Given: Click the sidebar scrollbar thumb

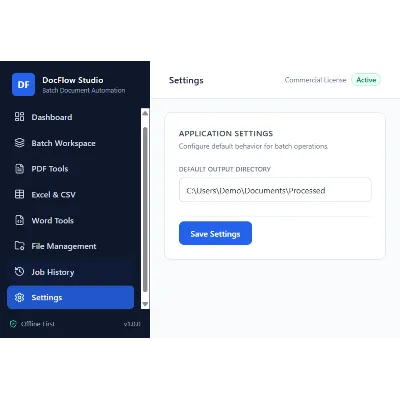Looking at the screenshot, I should (x=145, y=209).
